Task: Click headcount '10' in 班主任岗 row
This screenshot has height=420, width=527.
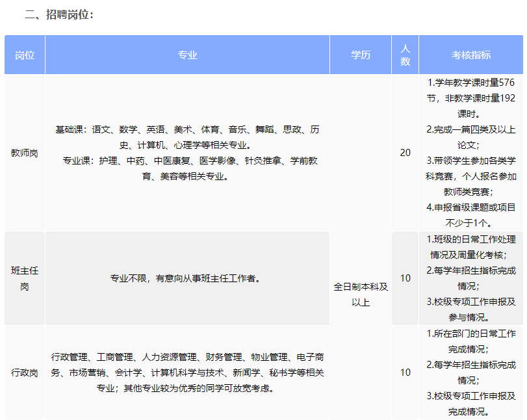Action: tap(405, 278)
